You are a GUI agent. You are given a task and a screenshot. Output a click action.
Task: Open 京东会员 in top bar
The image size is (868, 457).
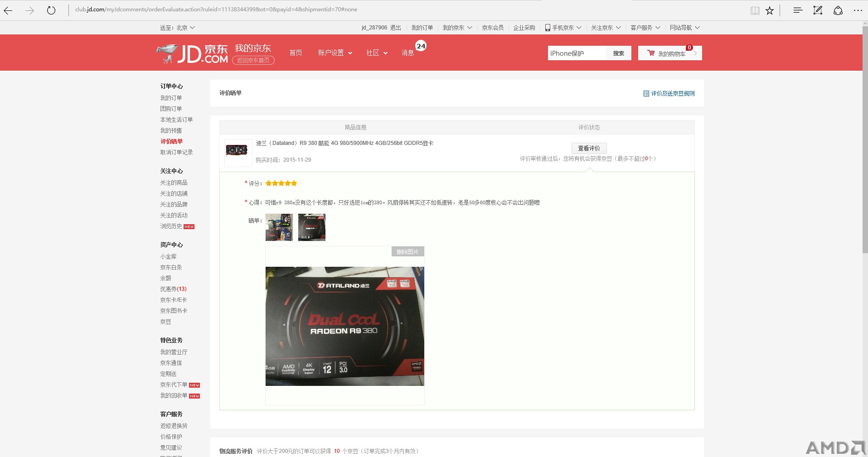[493, 28]
